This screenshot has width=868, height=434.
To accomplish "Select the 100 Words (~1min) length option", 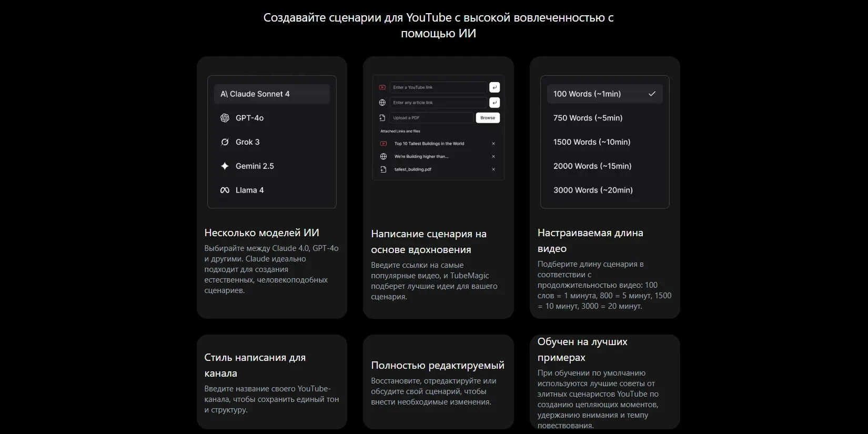I will click(x=604, y=94).
